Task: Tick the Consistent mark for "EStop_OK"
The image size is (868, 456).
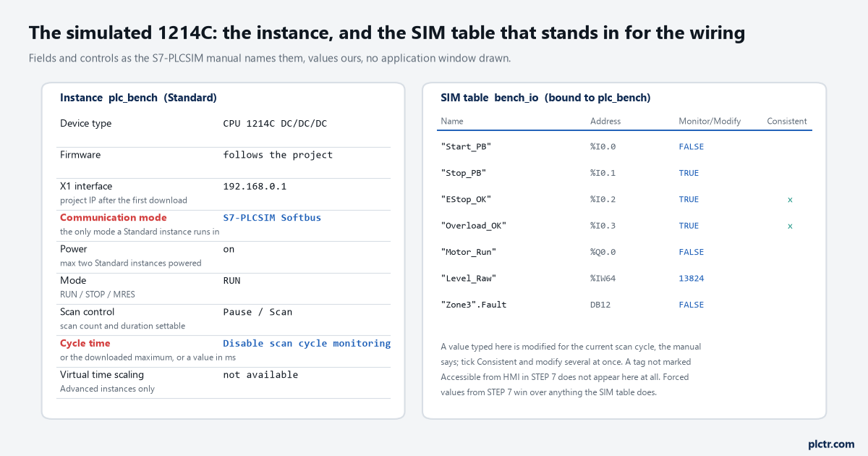Action: tap(790, 199)
